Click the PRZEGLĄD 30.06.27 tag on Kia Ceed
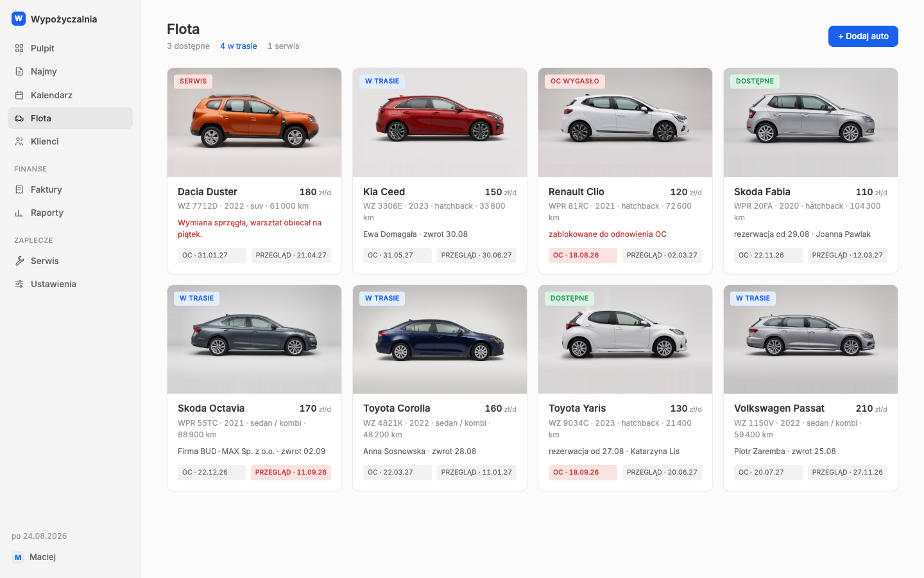Screen dimensions: 924x578 pyautogui.click(x=477, y=256)
